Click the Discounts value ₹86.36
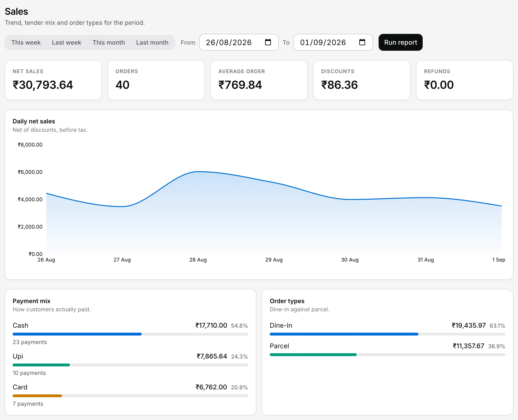 pos(339,85)
